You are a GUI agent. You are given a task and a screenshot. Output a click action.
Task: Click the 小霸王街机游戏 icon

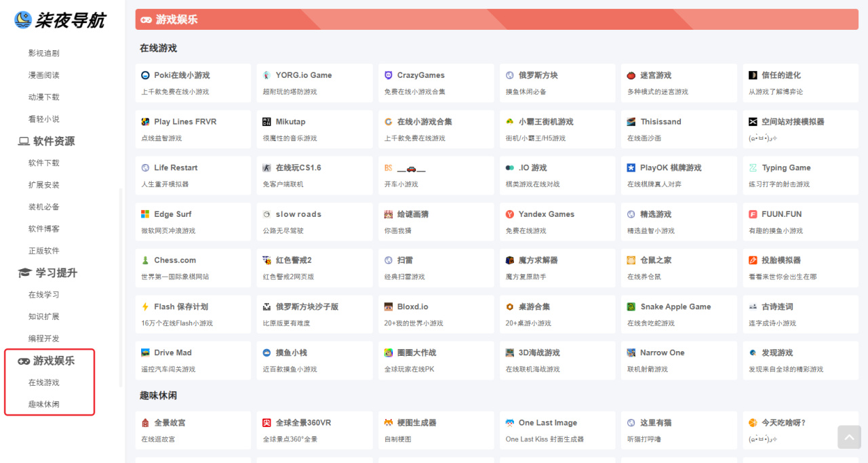(x=510, y=122)
